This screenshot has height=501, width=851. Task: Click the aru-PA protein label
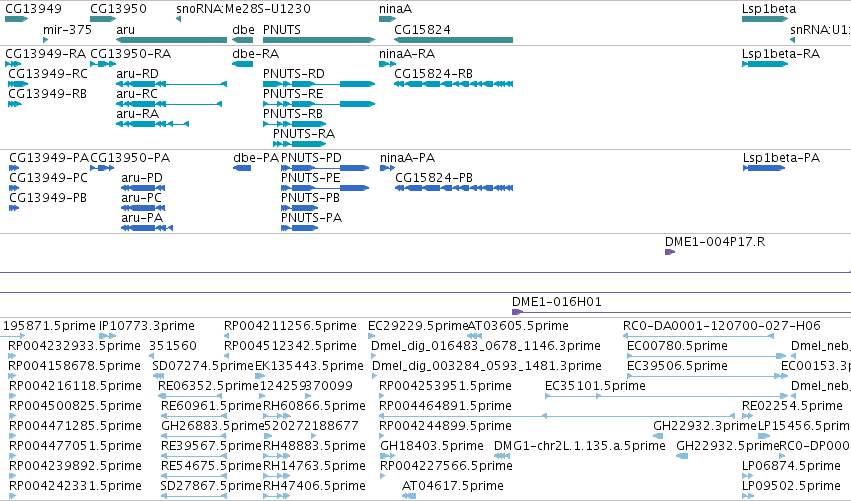click(142, 218)
